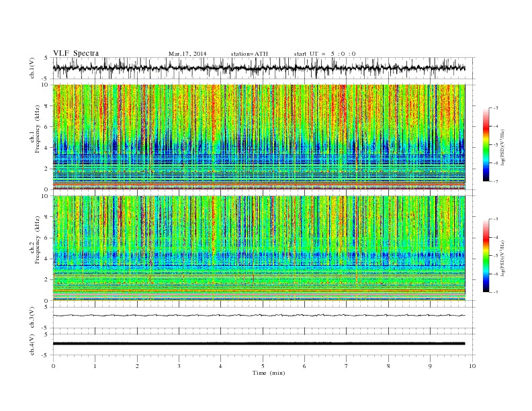Click the '5' tick label on the time axis
This screenshot has width=532, height=411.
[x=263, y=366]
